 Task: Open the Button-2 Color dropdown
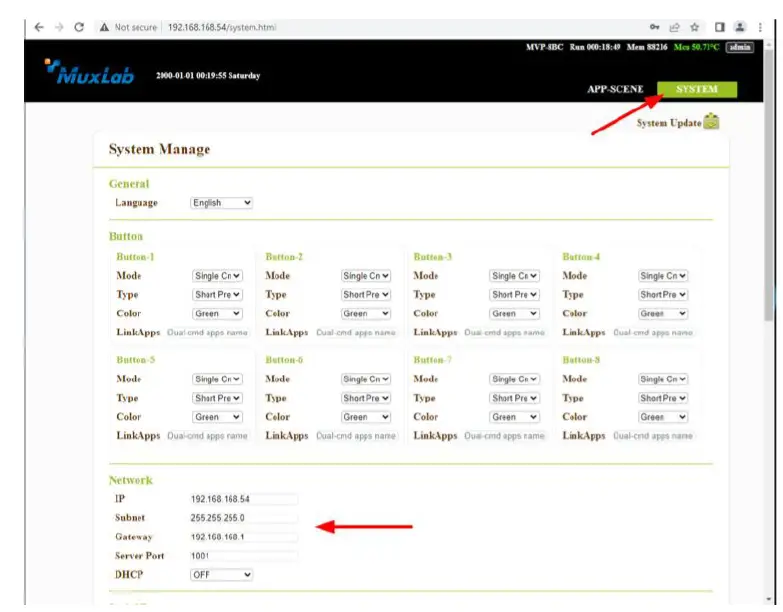[x=366, y=313]
